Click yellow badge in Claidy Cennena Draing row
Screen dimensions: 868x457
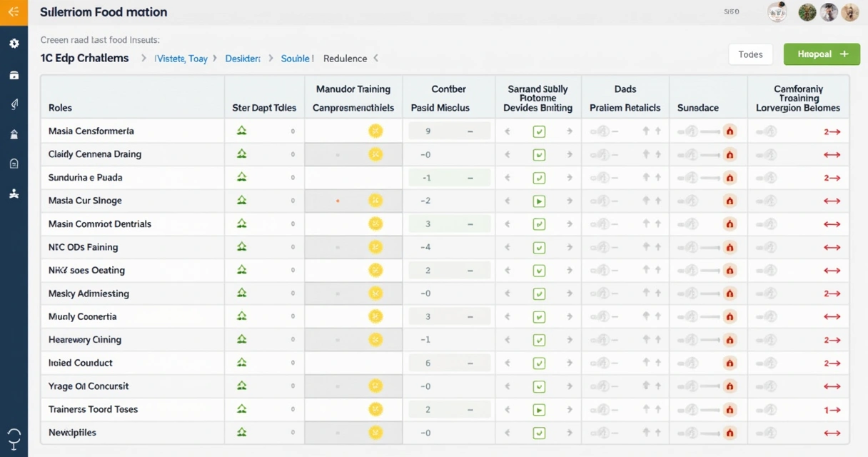375,154
